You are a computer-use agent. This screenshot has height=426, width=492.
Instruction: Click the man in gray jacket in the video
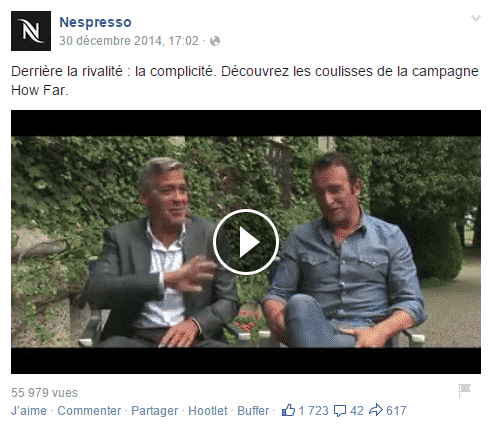tap(160, 253)
